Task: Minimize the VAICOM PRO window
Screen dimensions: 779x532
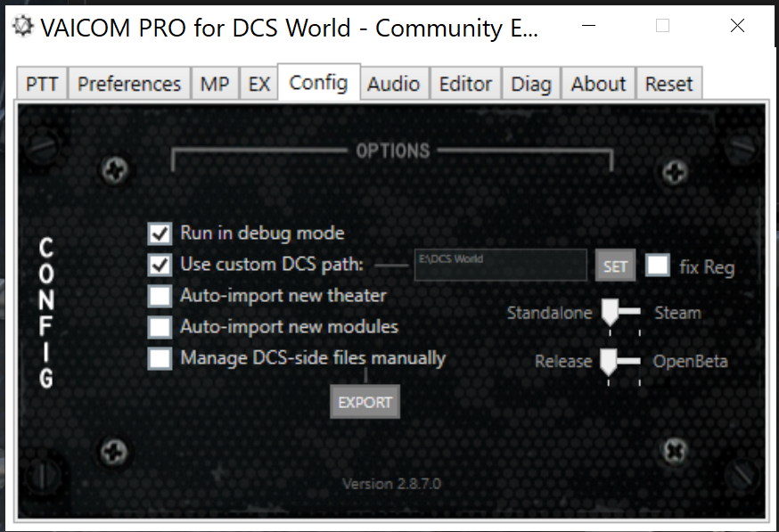Action: point(589,25)
